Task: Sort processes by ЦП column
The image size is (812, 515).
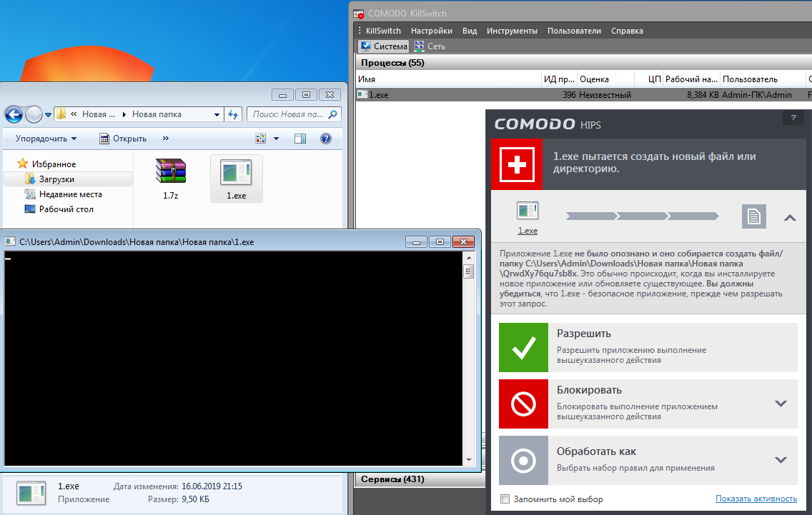Action: 649,79
